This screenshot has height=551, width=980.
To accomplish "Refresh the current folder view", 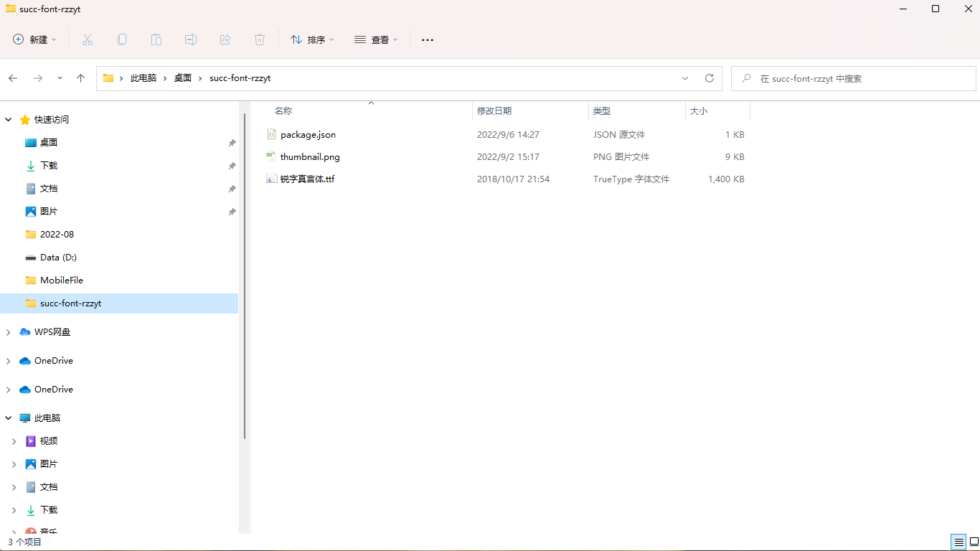I will tap(710, 78).
